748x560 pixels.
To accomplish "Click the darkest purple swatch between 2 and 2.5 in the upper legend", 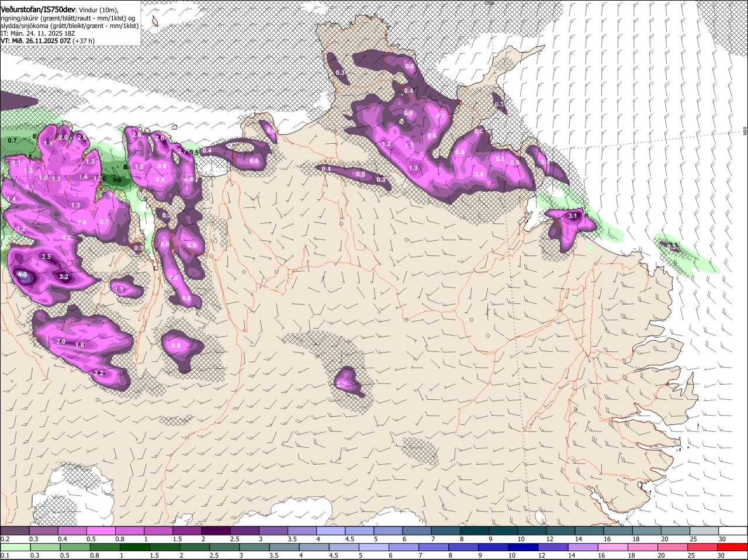I will pyautogui.click(x=216, y=530).
